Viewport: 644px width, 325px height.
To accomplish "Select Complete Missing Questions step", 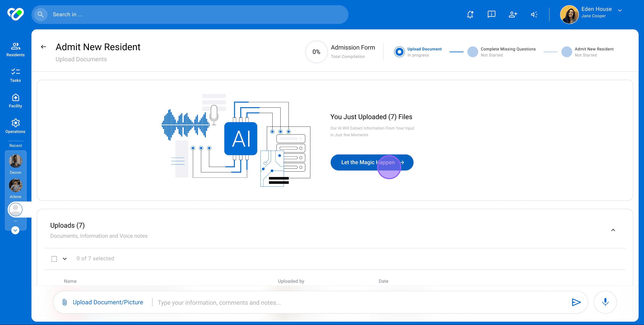I will coord(501,52).
